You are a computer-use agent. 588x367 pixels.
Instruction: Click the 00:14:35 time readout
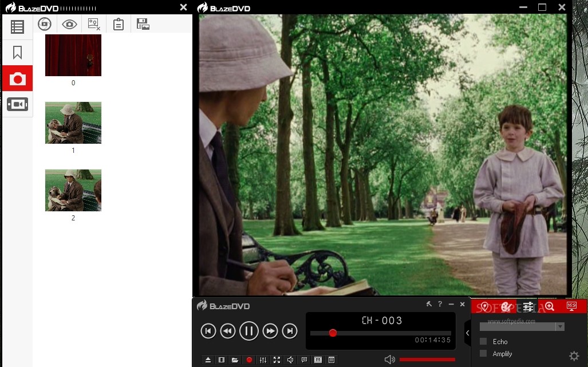pos(432,340)
